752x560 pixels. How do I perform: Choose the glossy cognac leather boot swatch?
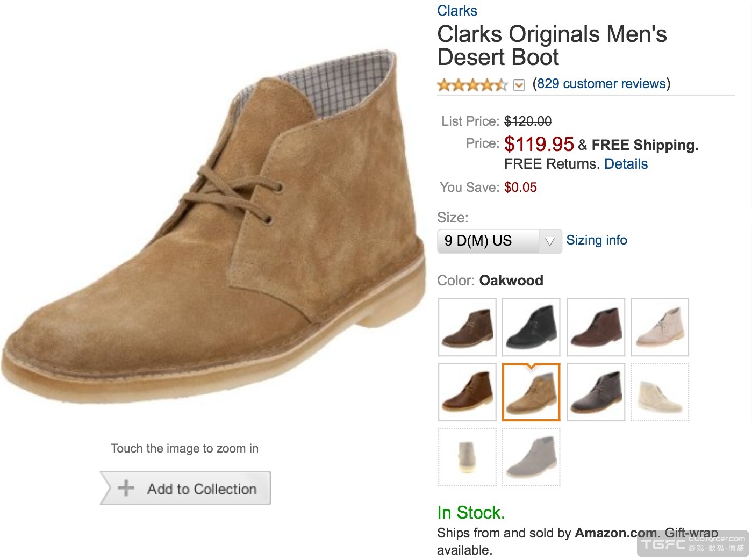[467, 392]
